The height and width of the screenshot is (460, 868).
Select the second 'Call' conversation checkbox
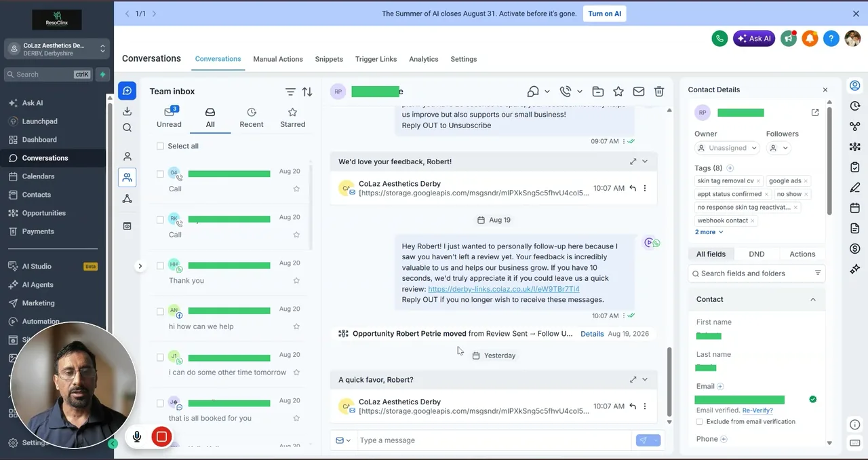point(160,220)
